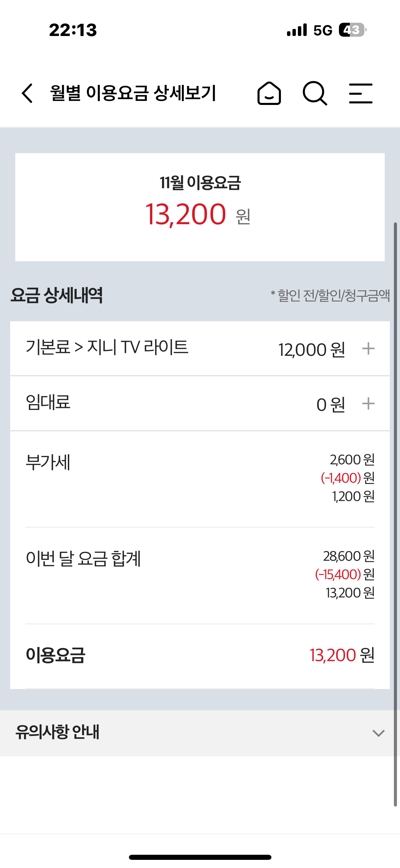Image resolution: width=400 pixels, height=868 pixels.
Task: Tap the 11월 이용요금 summary card
Action: click(x=200, y=207)
